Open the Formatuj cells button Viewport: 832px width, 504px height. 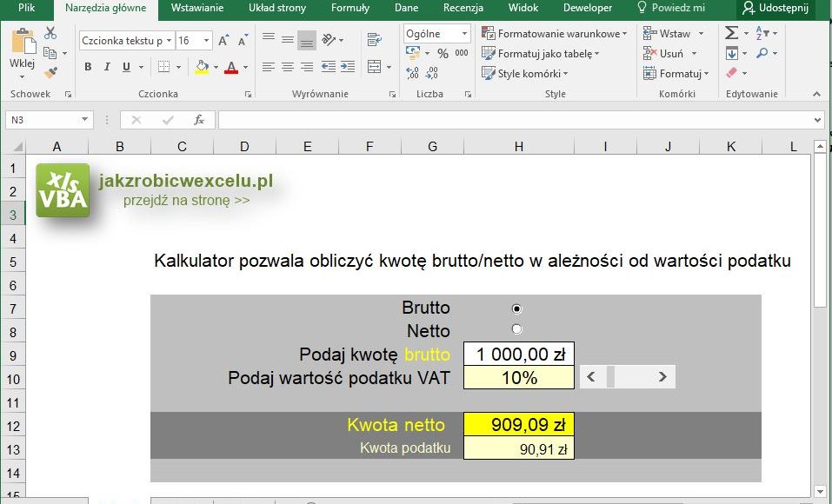pos(676,73)
